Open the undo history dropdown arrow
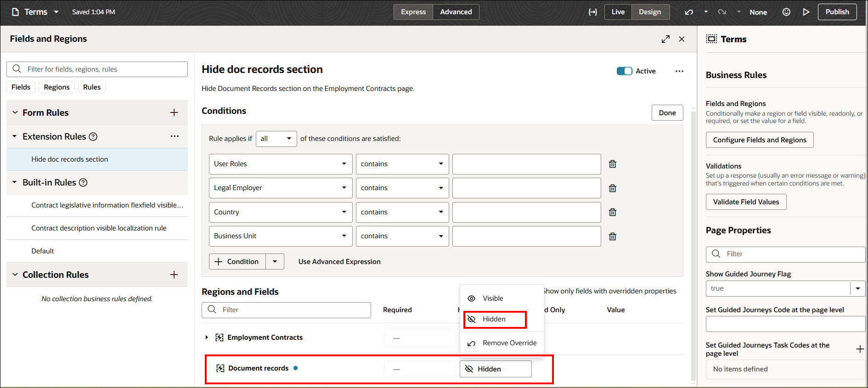The image size is (868, 388). [706, 12]
